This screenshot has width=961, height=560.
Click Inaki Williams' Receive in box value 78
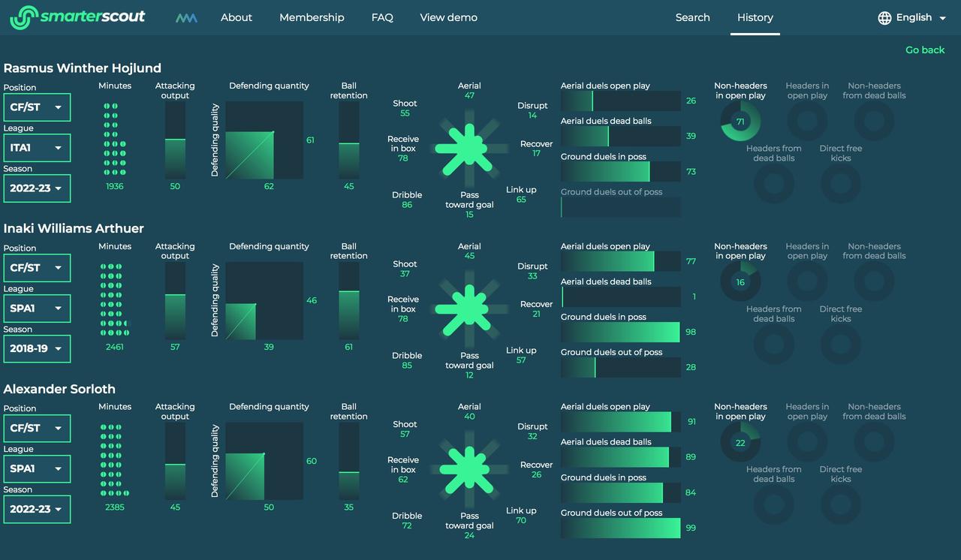(403, 319)
